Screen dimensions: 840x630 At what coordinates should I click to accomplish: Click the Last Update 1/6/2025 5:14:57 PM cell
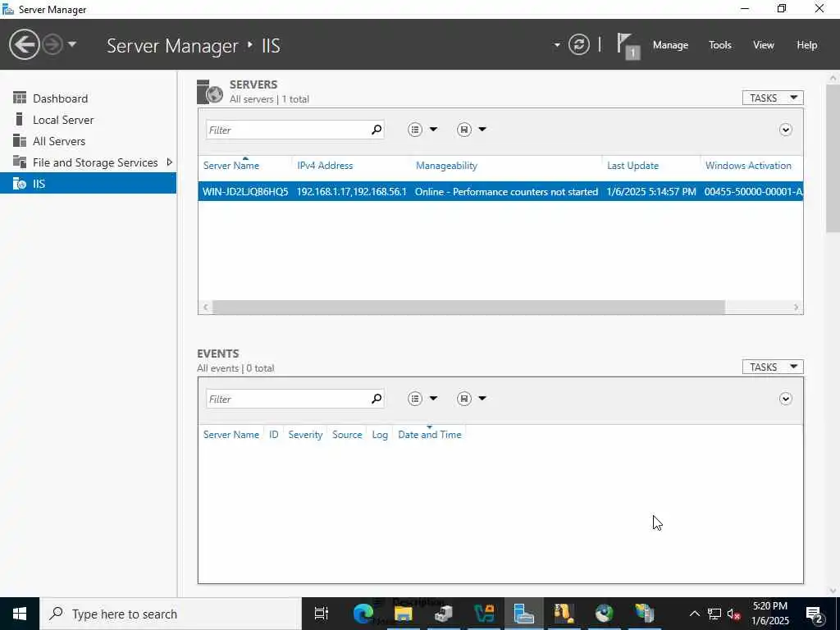coord(651,191)
